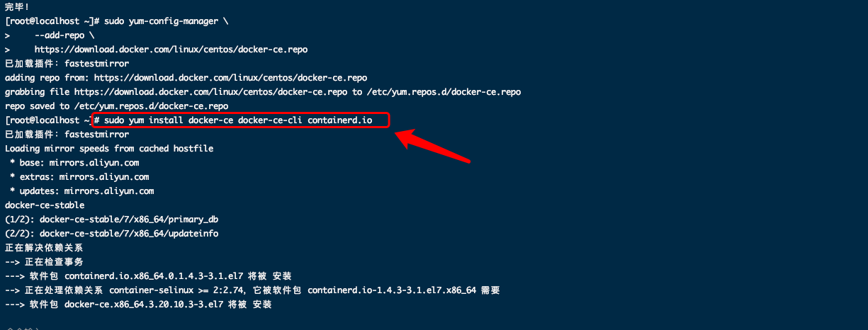Screen dimensions: 868x330
Task: Click the 'adding repo from' output line
Action: point(186,78)
